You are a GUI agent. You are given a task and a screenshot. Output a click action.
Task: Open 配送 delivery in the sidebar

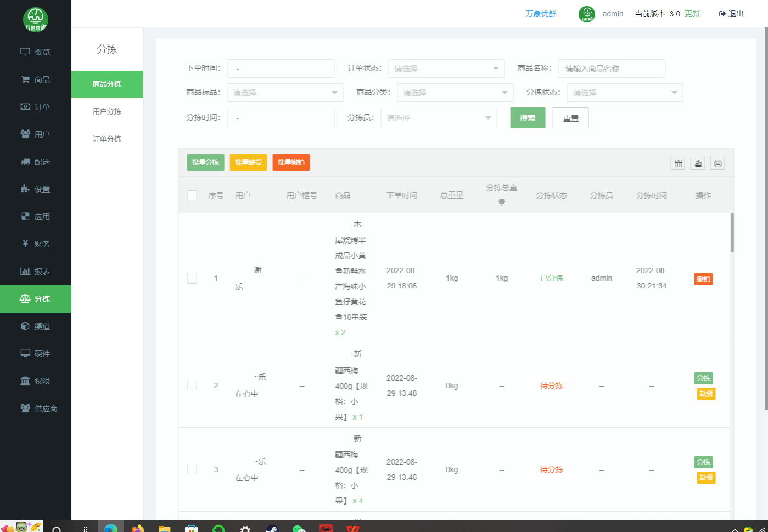pos(36,162)
